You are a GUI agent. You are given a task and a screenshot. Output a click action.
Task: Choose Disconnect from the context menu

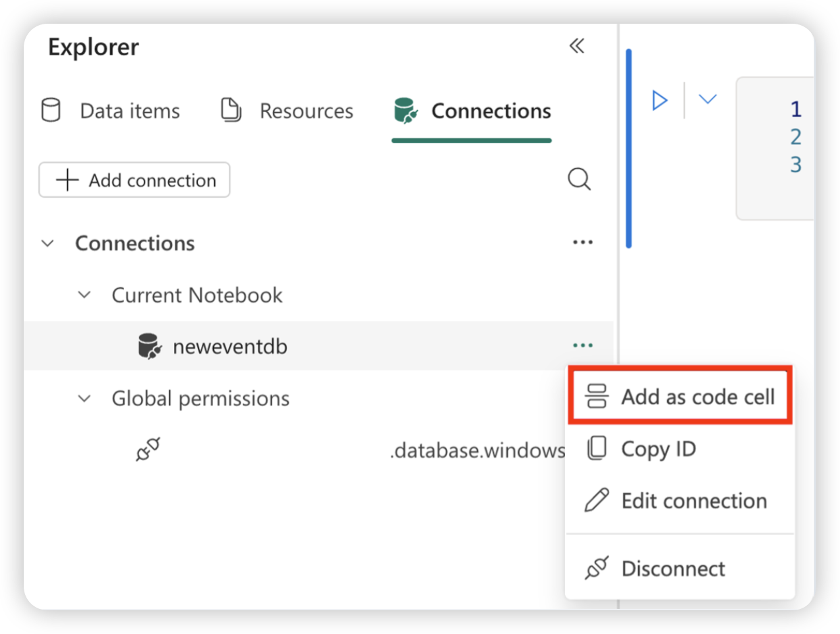pos(672,567)
